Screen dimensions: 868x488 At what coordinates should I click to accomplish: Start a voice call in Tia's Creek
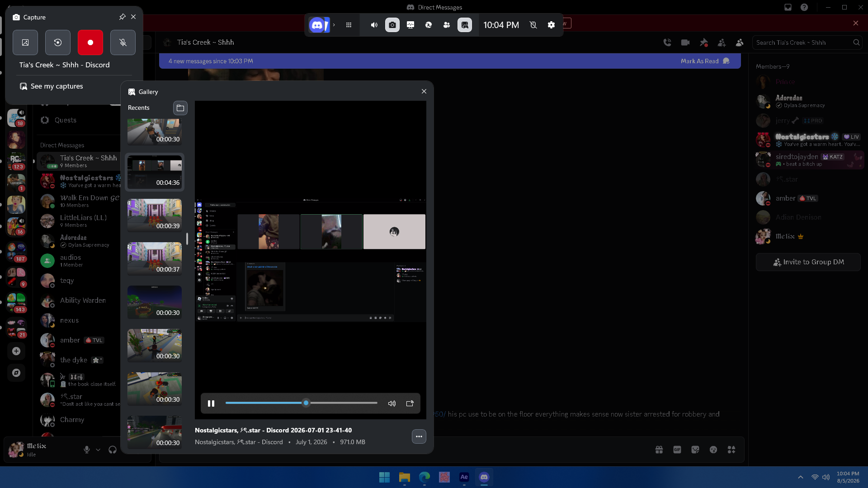tap(667, 42)
